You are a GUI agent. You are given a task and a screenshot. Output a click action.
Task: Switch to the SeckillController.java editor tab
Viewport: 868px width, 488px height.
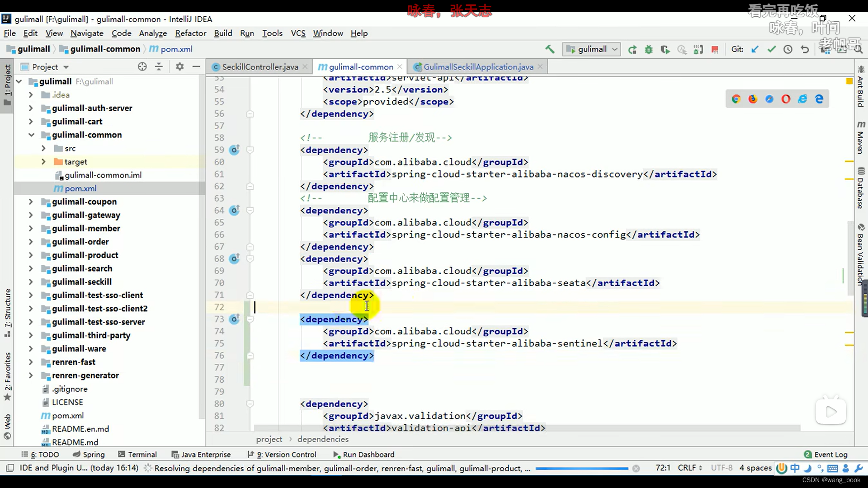coord(260,67)
